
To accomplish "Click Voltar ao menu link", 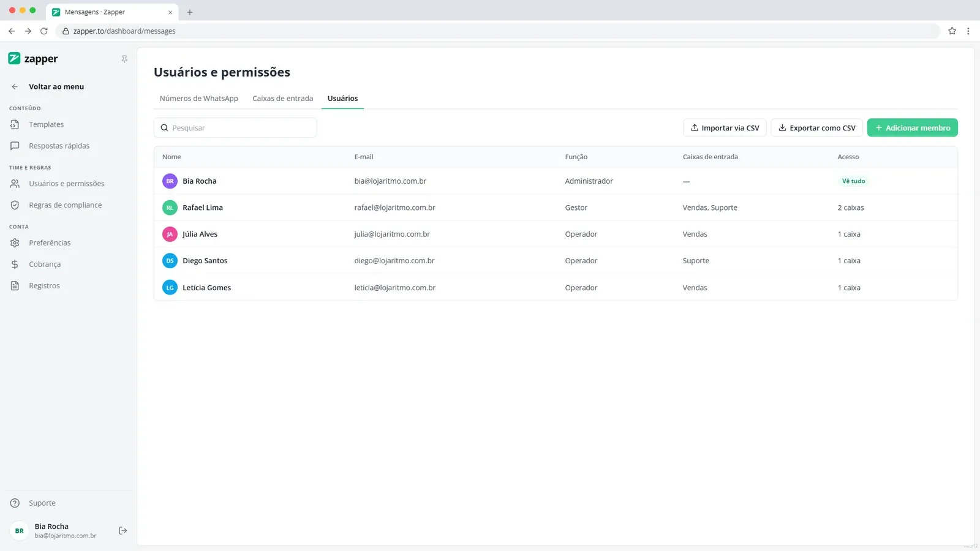I will tap(56, 87).
